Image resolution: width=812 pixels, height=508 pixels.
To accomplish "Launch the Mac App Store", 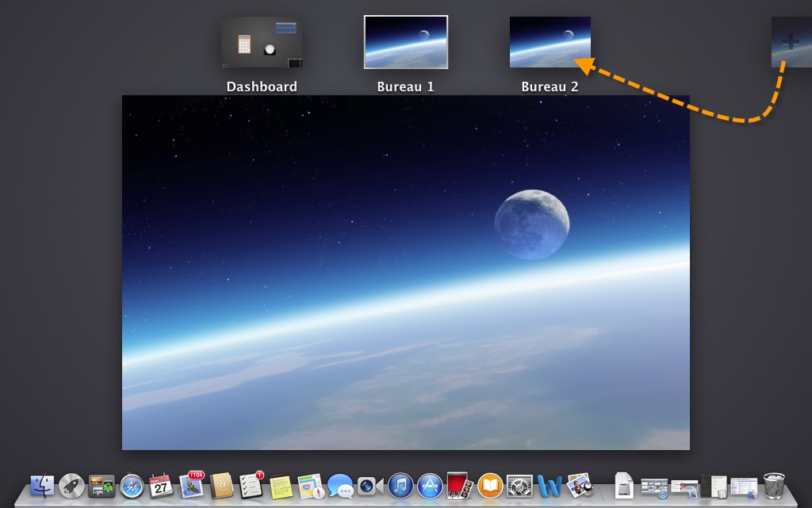I will coord(430,485).
